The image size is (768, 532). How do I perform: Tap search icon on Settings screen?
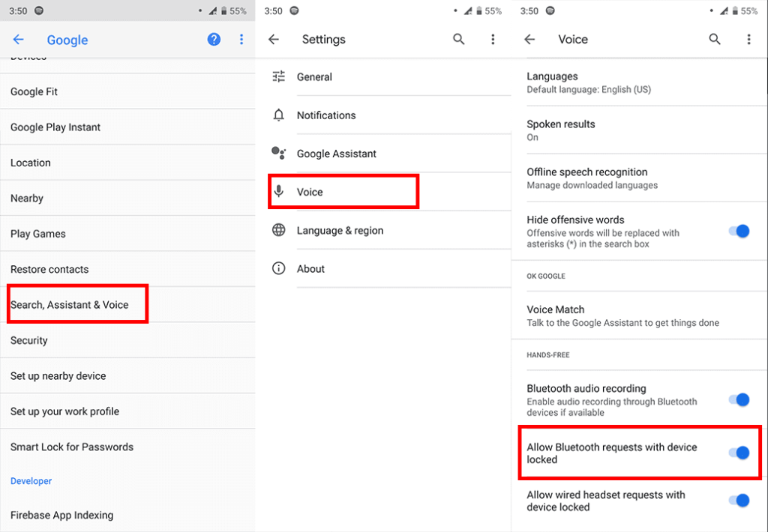point(458,39)
